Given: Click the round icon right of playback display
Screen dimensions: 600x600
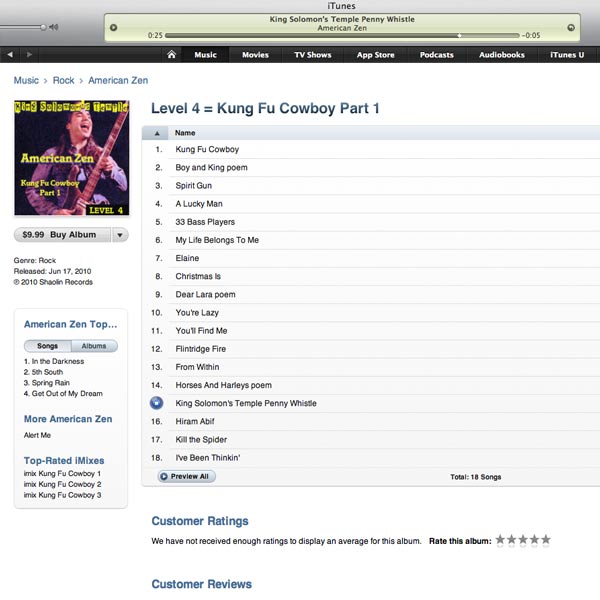Looking at the screenshot, I should point(571,28).
